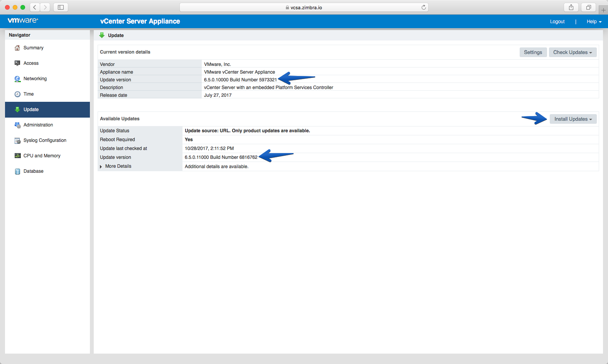Viewport: 608px width, 364px height.
Task: Click the Settings button
Action: coord(533,52)
